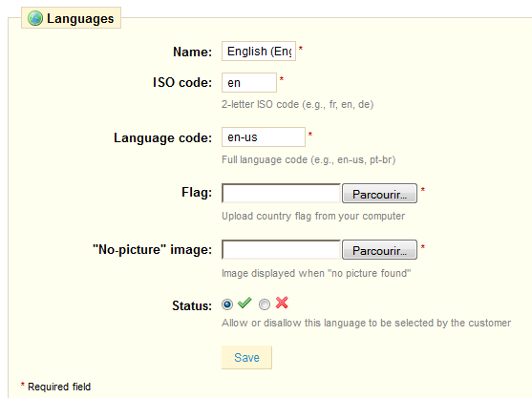Click the asterisk beside Language code field
The height and width of the screenshot is (398, 532).
310,135
